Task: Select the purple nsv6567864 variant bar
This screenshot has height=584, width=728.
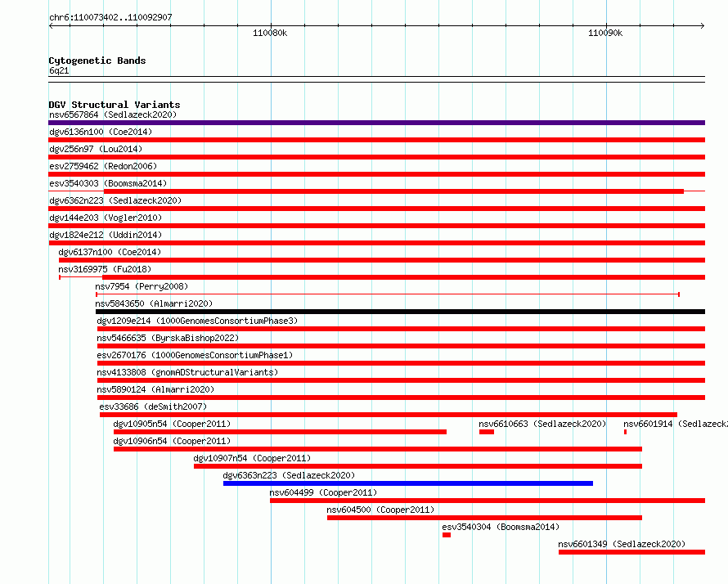Action: (376, 123)
